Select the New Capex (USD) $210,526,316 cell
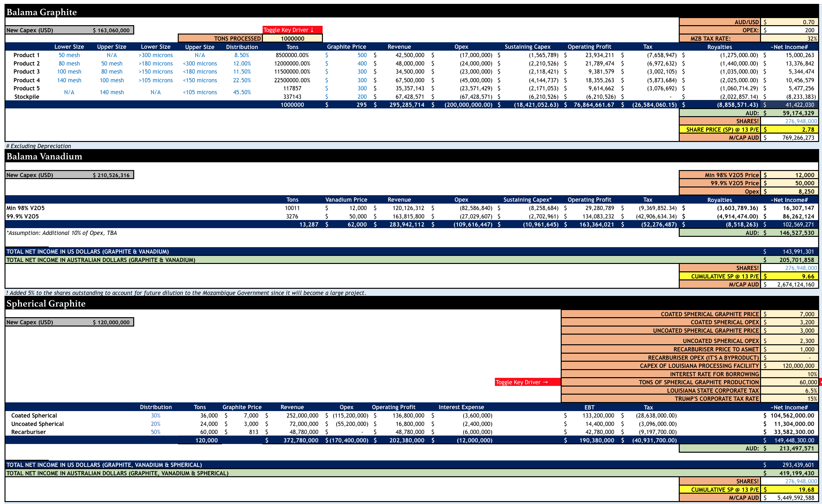The width and height of the screenshot is (822, 504). click(x=69, y=175)
